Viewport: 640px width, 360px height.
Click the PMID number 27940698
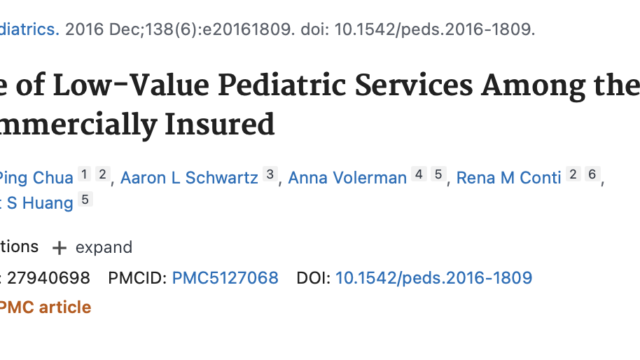(49, 278)
